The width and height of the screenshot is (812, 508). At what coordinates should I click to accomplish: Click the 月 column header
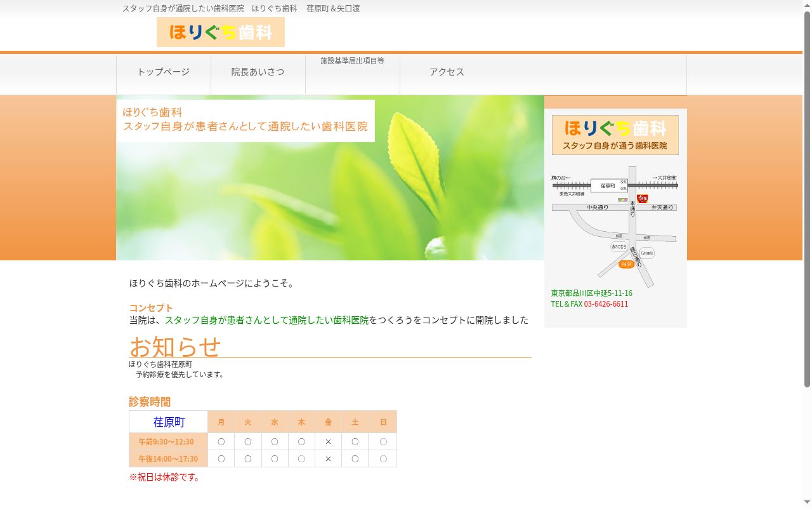[221, 422]
